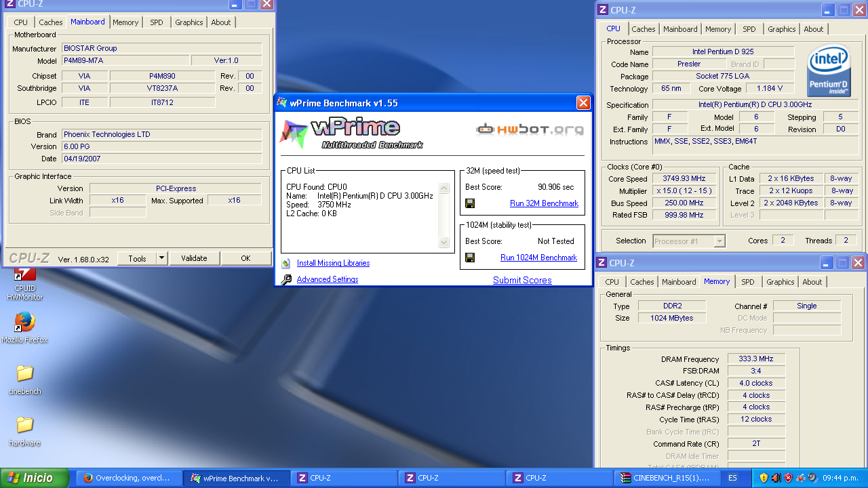
Task: Click the security shield tray icon
Action: click(763, 478)
